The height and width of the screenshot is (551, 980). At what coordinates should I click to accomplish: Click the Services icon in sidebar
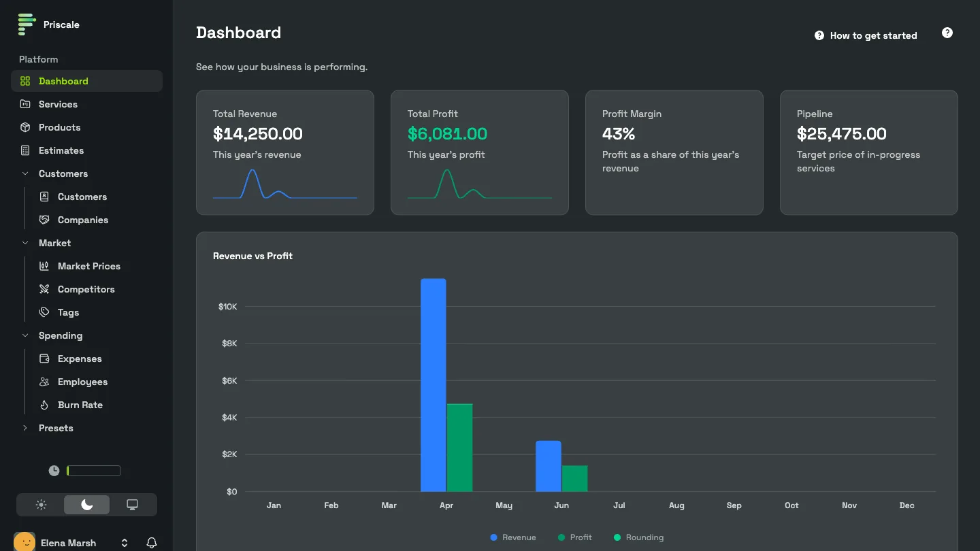coord(25,104)
